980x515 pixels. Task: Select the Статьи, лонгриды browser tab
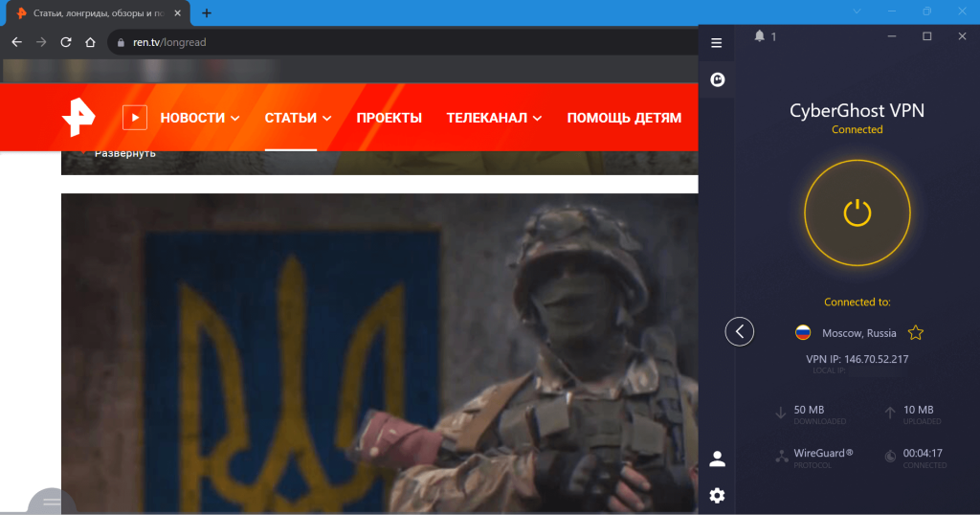click(x=98, y=13)
